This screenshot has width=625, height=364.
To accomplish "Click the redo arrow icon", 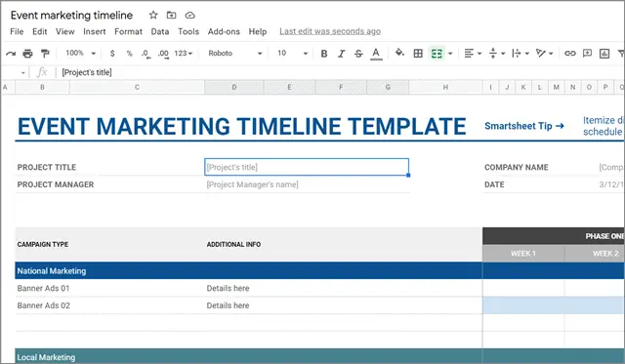I will point(11,54).
